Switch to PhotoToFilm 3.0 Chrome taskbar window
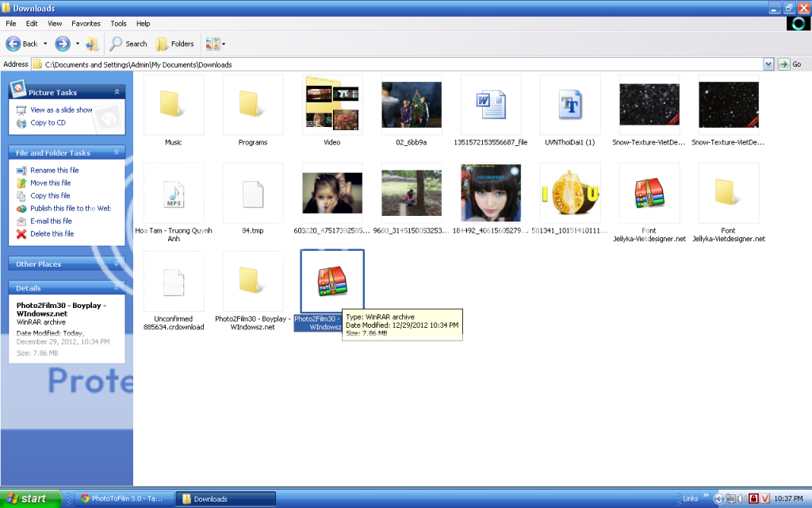 (x=124, y=498)
